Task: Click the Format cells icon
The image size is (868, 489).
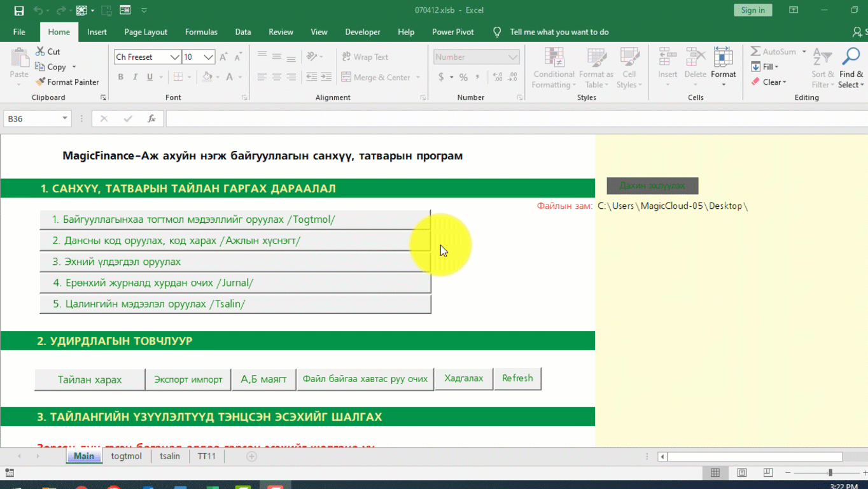Action: coord(723,57)
